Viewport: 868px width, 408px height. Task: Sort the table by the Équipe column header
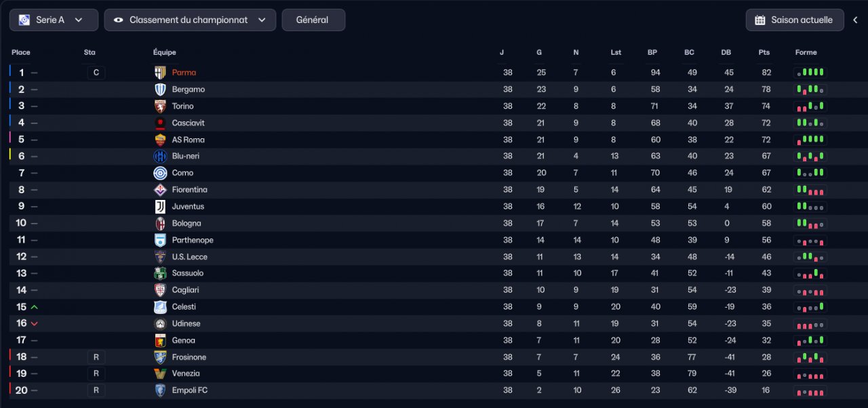tap(165, 52)
